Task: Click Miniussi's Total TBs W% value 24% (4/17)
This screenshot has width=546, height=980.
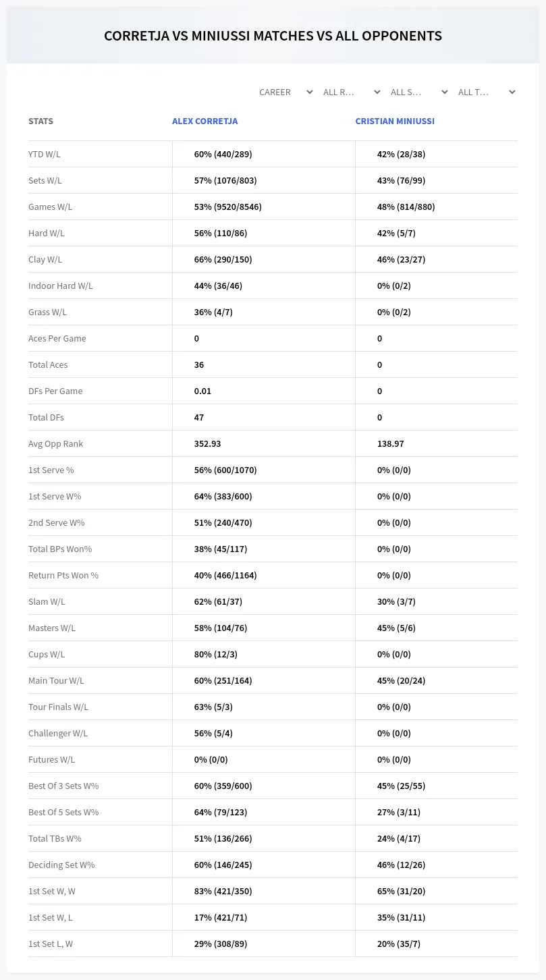Action: [x=399, y=838]
